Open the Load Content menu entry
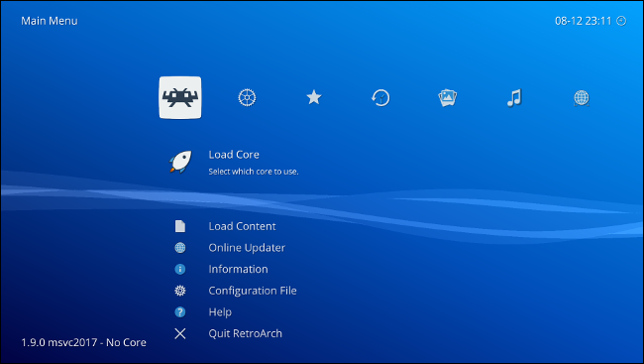This screenshot has height=364, width=644. pos(242,226)
